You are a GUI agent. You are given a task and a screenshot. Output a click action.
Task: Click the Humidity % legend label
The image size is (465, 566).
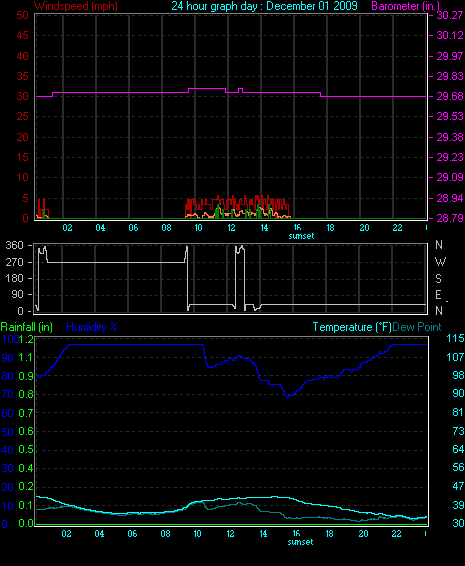pyautogui.click(x=92, y=327)
